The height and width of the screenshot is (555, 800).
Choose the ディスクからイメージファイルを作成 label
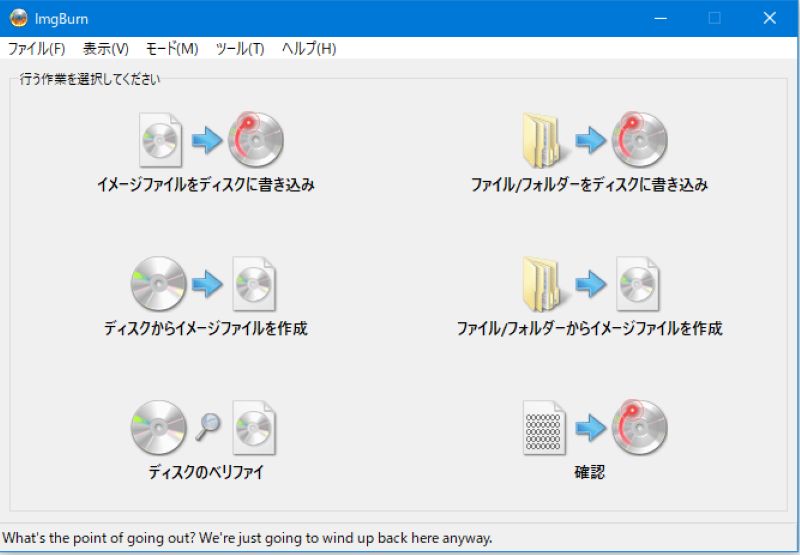point(206,329)
